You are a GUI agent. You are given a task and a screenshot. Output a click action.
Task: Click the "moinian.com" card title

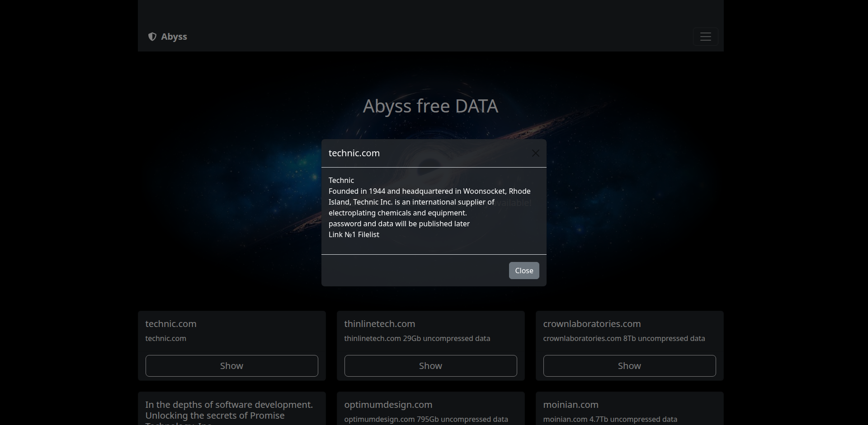pos(571,405)
